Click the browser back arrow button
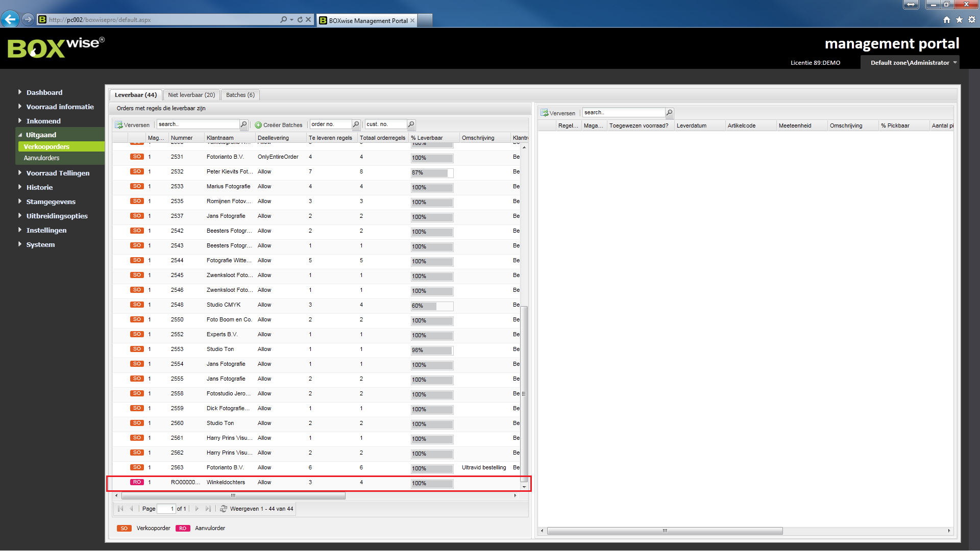The width and height of the screenshot is (980, 551). click(10, 19)
